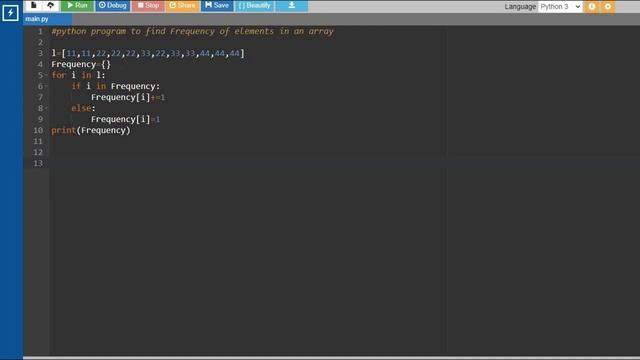
Task: Click the orange info icon
Action: point(591,7)
